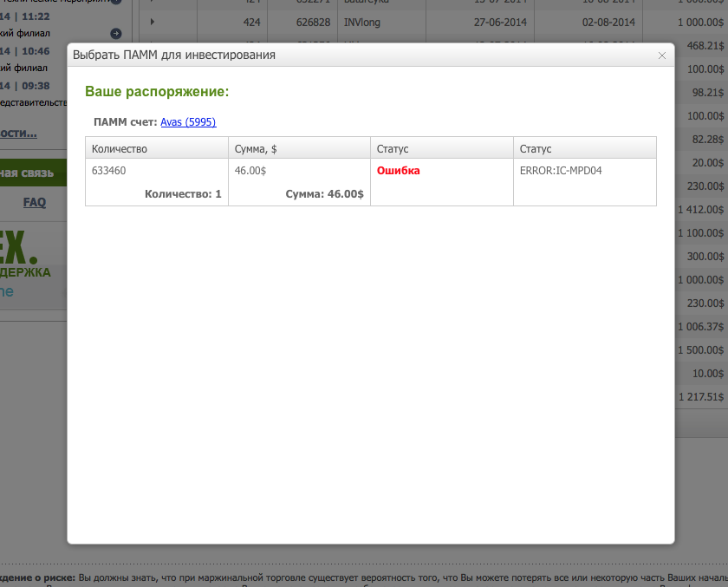Close the PAMM investment dialog
Image resolution: width=728 pixels, height=587 pixels.
(x=662, y=55)
